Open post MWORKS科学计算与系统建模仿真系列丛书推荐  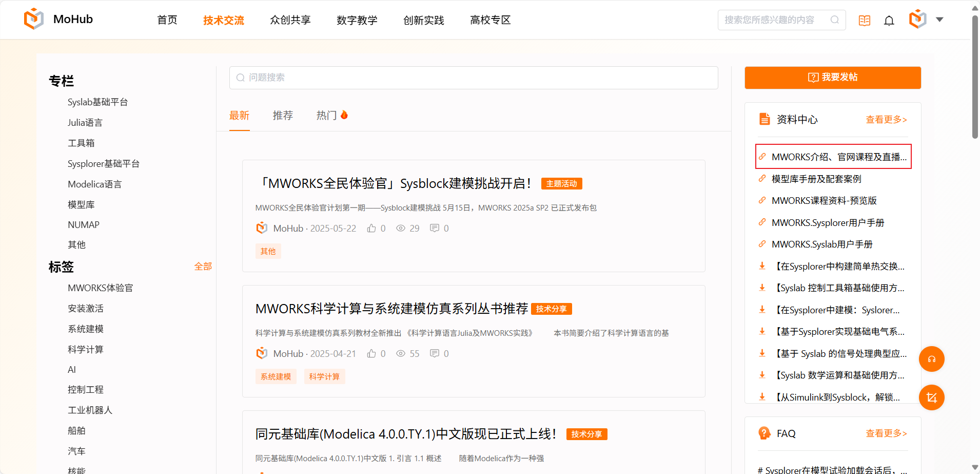(x=392, y=309)
